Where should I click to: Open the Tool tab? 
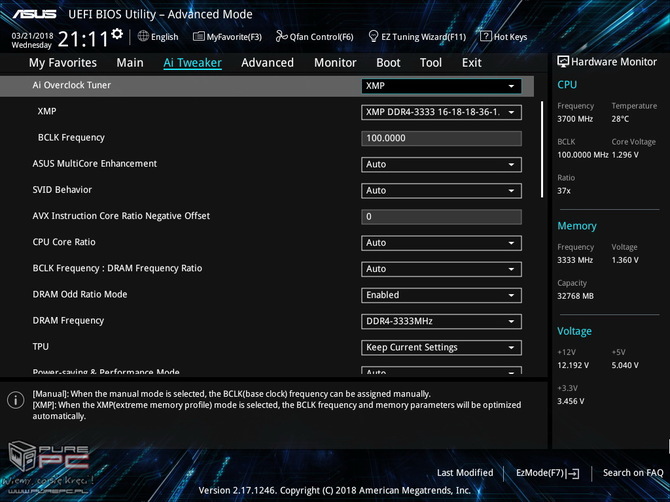point(431,63)
